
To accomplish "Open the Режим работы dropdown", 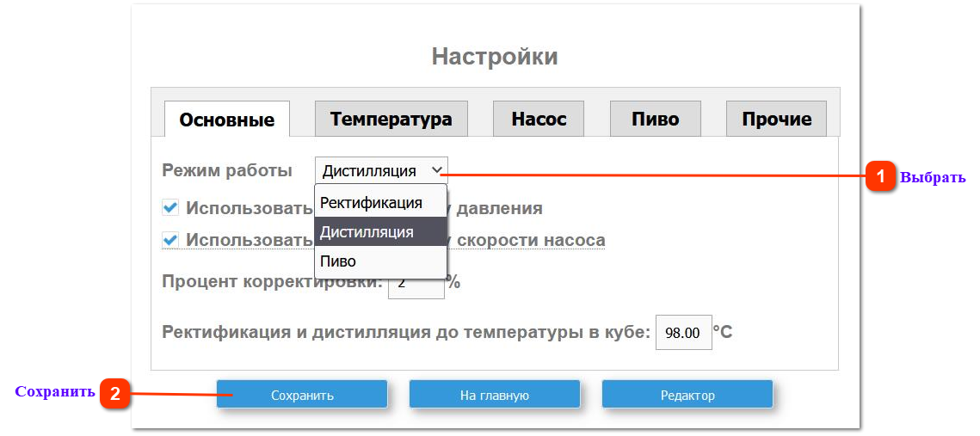I will (381, 170).
